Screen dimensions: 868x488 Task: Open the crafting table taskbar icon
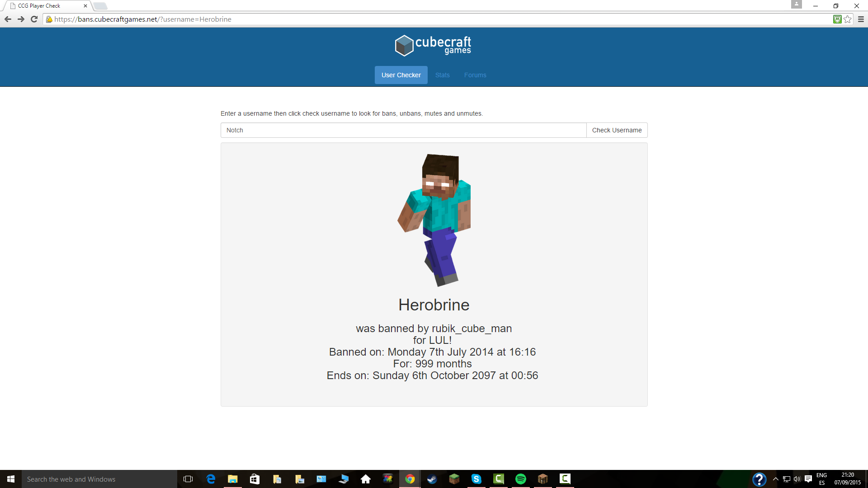tap(543, 479)
